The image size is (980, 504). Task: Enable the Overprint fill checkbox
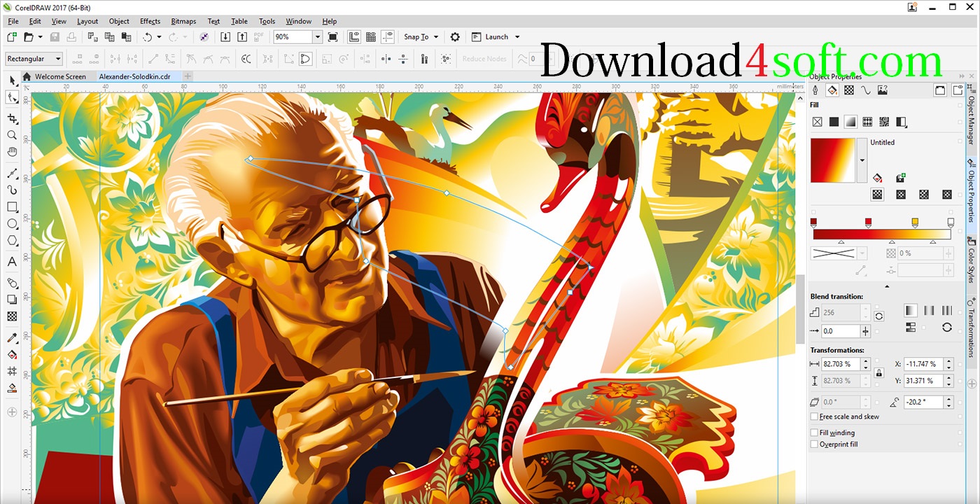tap(814, 444)
